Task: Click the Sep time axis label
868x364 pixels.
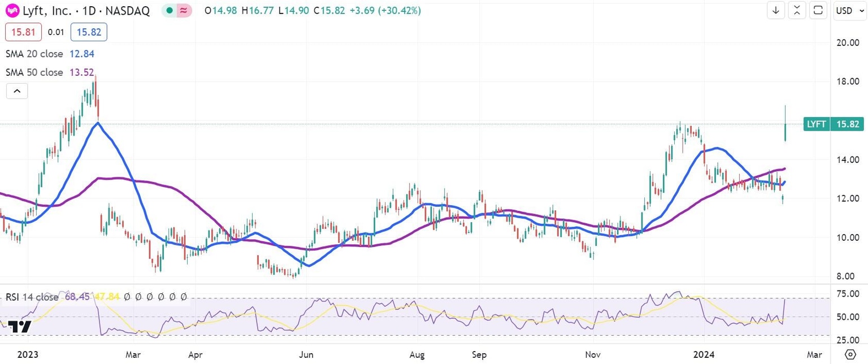Action: [479, 354]
